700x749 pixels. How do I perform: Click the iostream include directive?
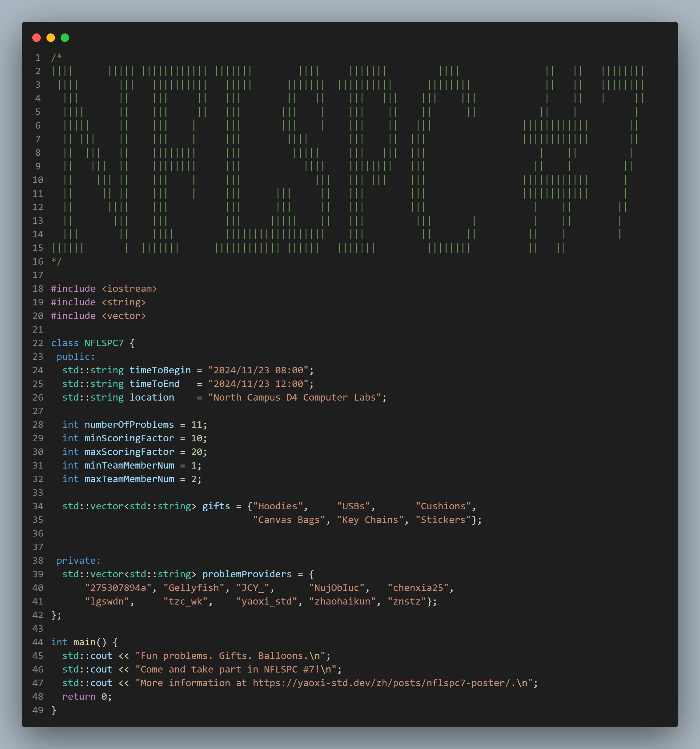tap(104, 289)
